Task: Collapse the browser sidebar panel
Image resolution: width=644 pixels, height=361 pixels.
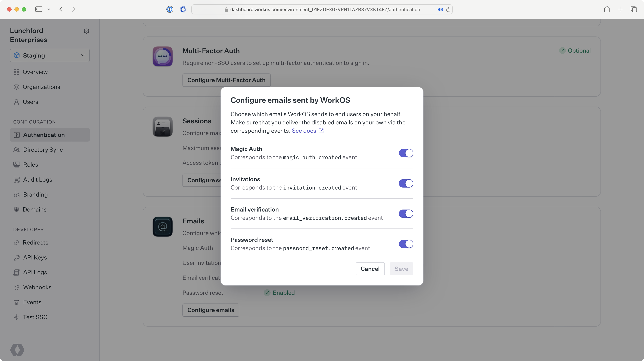Action: coord(39,9)
